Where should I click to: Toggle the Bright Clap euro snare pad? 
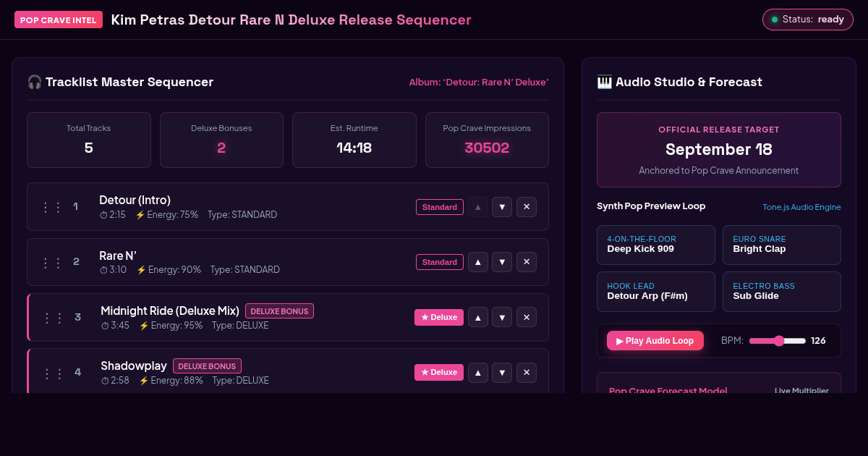tap(782, 245)
